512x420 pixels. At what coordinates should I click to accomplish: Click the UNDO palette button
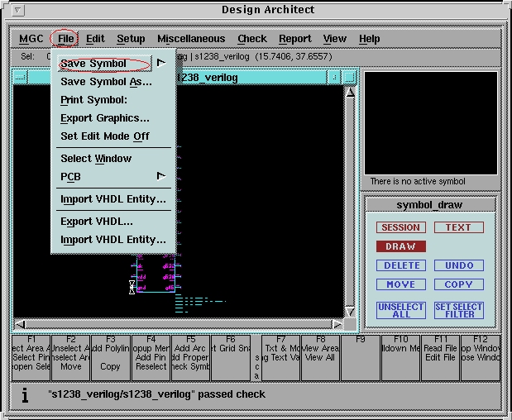(458, 265)
